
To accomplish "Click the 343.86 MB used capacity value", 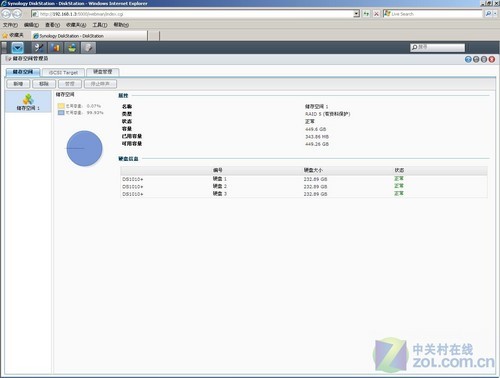I will tap(317, 137).
